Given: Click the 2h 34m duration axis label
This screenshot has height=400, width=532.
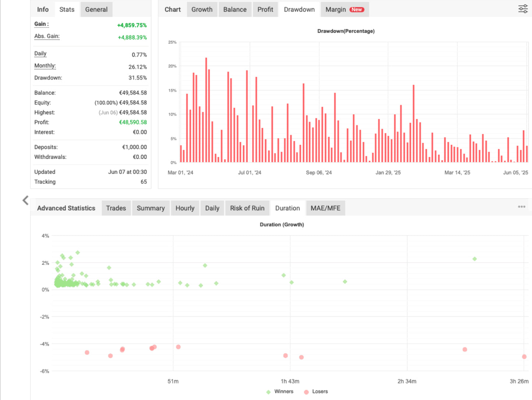Looking at the screenshot, I should point(407,381).
